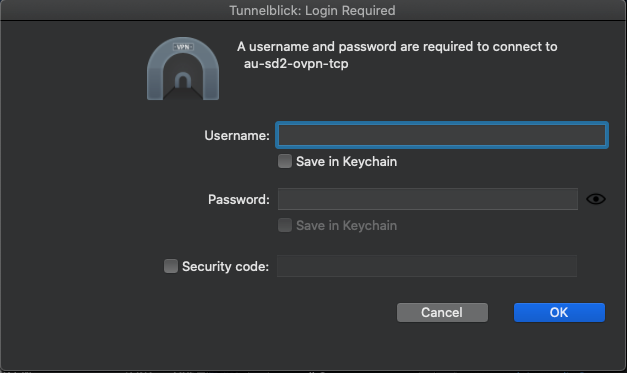
Task: Enable Save in Keychain under Username
Action: pyautogui.click(x=285, y=162)
